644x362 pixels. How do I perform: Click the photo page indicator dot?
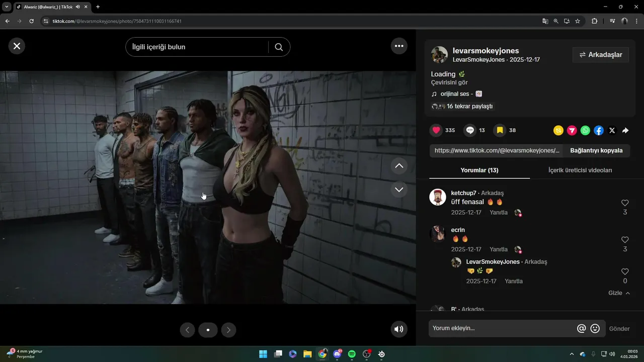(208, 330)
